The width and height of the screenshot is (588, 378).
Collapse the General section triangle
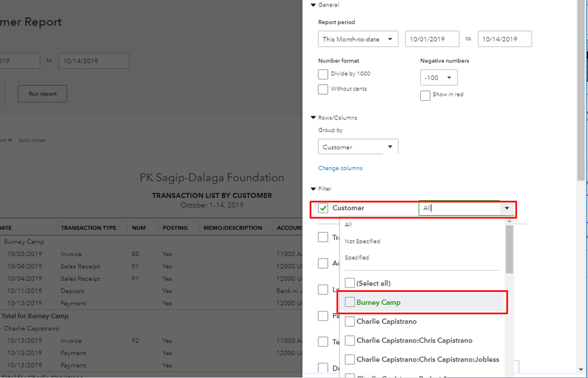tap(313, 5)
